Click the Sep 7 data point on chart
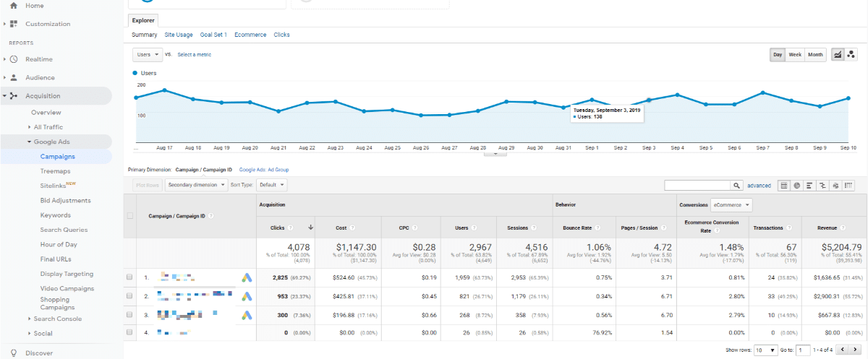 763,92
